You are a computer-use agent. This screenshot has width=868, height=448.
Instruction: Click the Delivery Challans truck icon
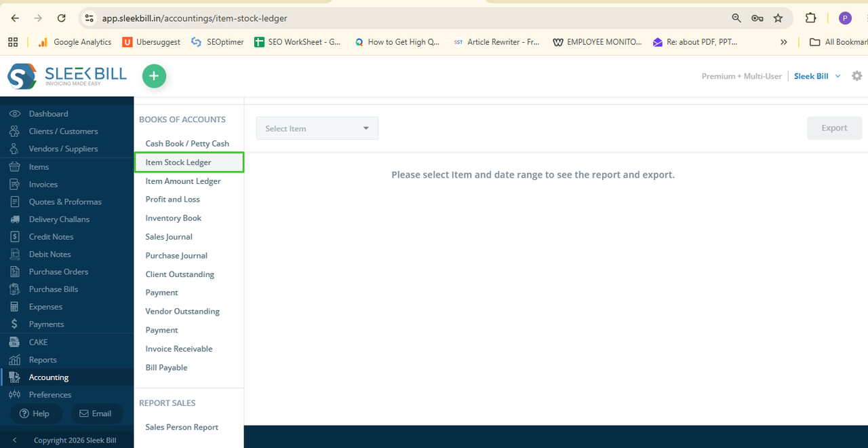(15, 219)
